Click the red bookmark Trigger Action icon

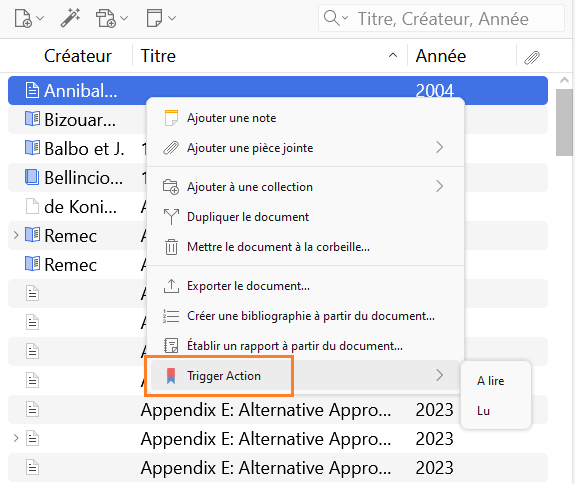(171, 376)
